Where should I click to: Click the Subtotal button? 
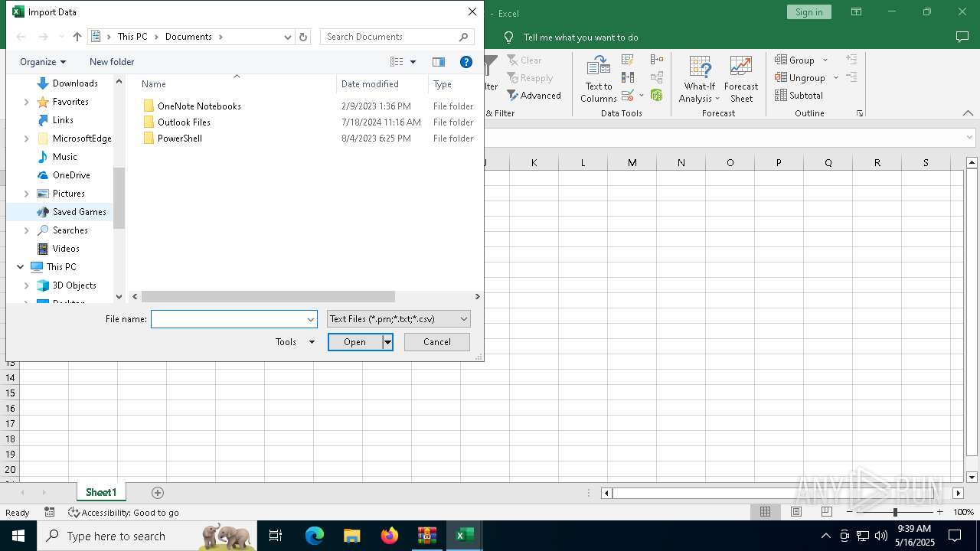799,96
